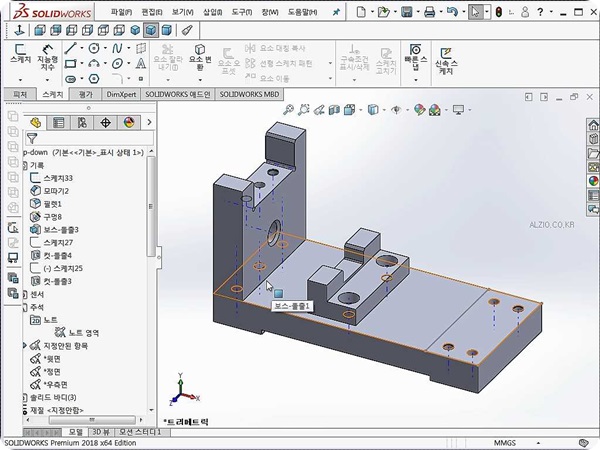Screen dimensions: 600x450
Task: Click the Undo arrow icon
Action: [x=452, y=12]
